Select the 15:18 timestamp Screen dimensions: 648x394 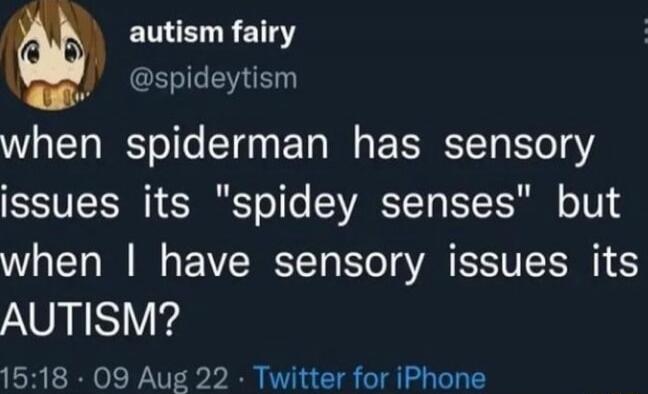[x=34, y=378]
